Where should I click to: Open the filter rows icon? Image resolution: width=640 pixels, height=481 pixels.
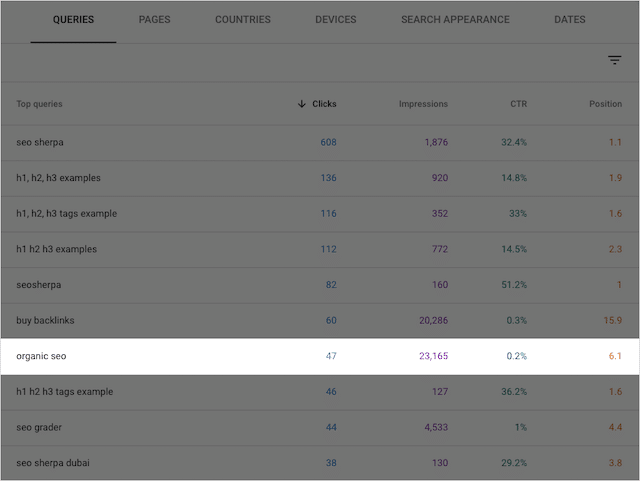614,60
